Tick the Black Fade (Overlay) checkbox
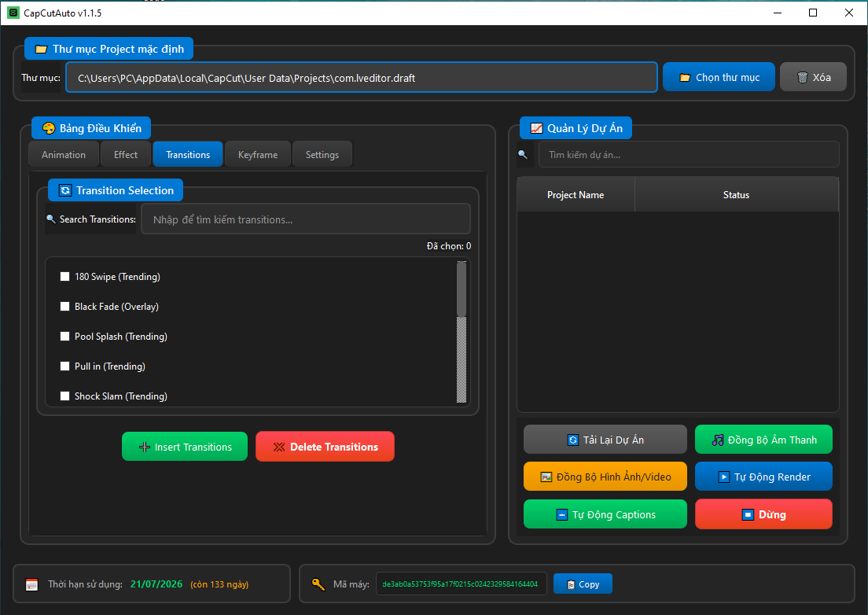The width and height of the screenshot is (868, 615). (x=64, y=306)
